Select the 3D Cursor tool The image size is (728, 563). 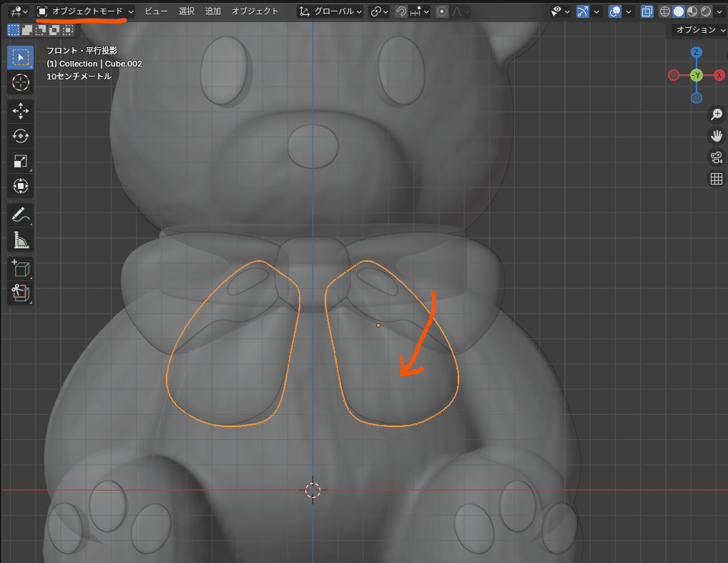click(x=21, y=83)
